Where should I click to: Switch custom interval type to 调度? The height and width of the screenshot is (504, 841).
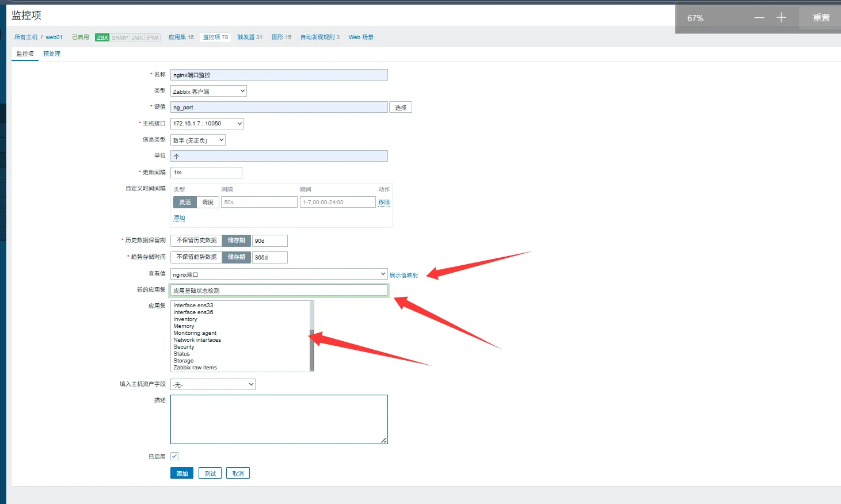pos(208,203)
